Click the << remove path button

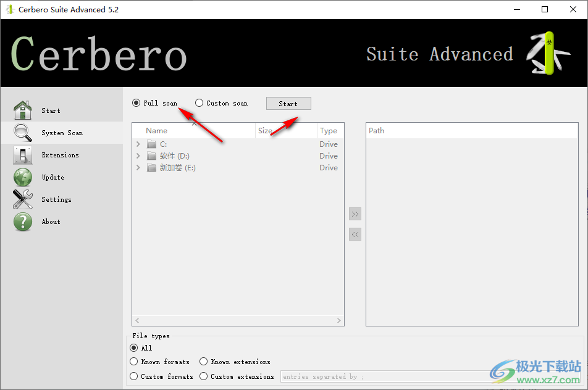pos(355,234)
